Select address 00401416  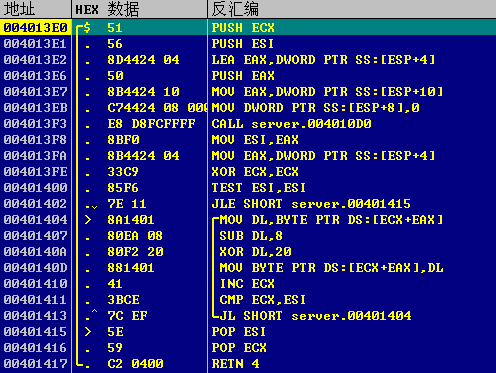[x=35, y=348]
